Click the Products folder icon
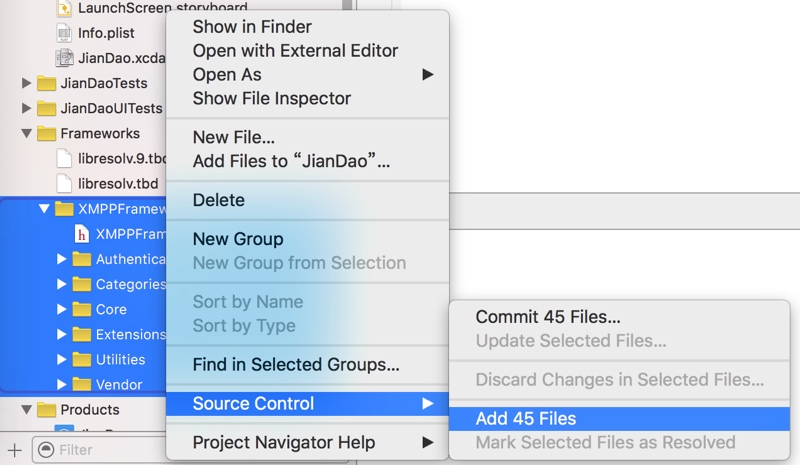This screenshot has height=465, width=800. click(x=46, y=409)
